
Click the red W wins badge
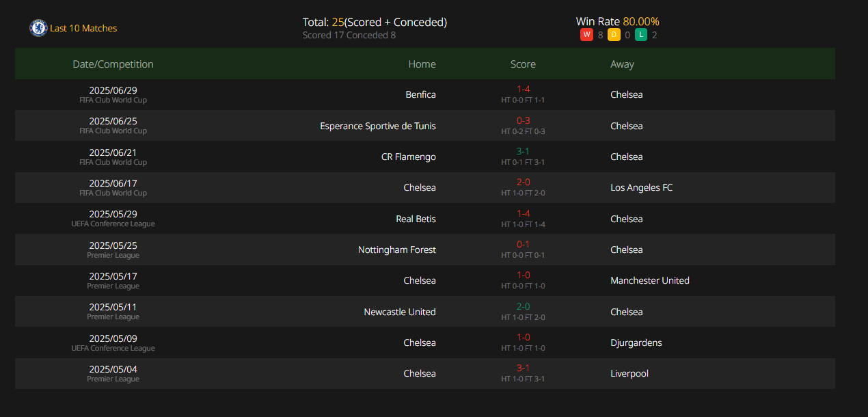tap(586, 35)
